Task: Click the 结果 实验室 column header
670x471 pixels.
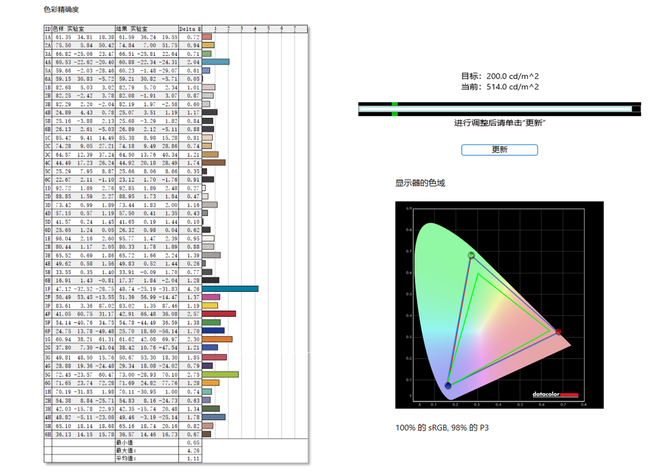Action: (147, 29)
